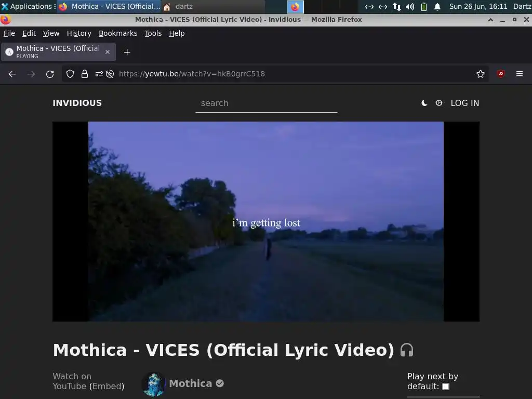Open Invidious preferences gear icon
Screen dimensions: 532x399
tap(438, 103)
